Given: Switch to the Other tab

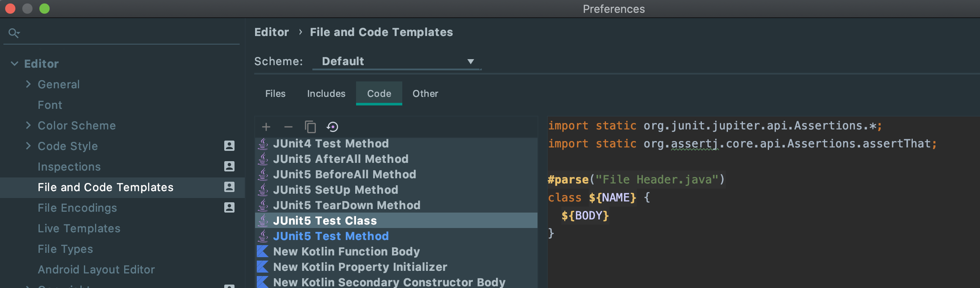Looking at the screenshot, I should point(425,93).
